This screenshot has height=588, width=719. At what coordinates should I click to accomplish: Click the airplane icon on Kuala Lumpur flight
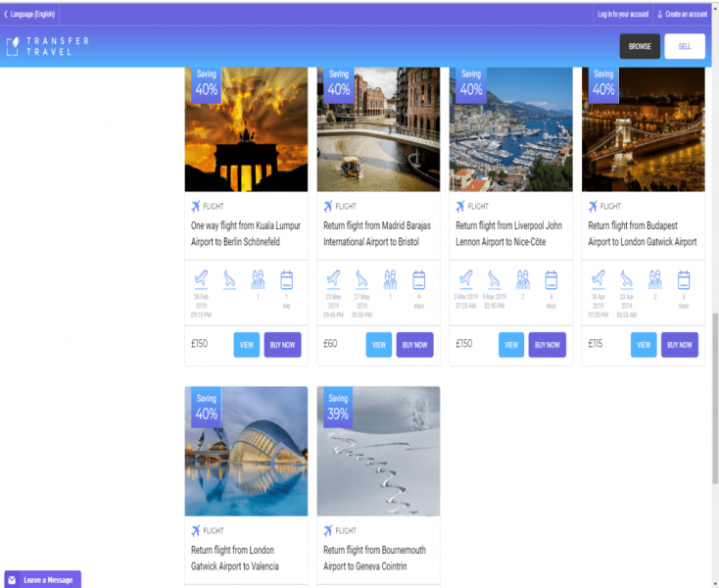click(196, 207)
